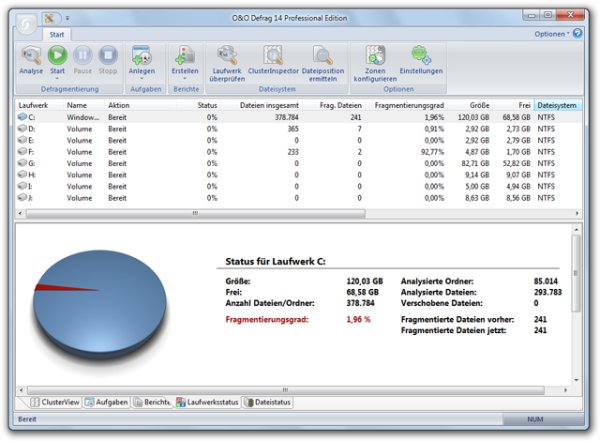
Task: Expand the Start button dropdown arrow
Action: point(57,78)
